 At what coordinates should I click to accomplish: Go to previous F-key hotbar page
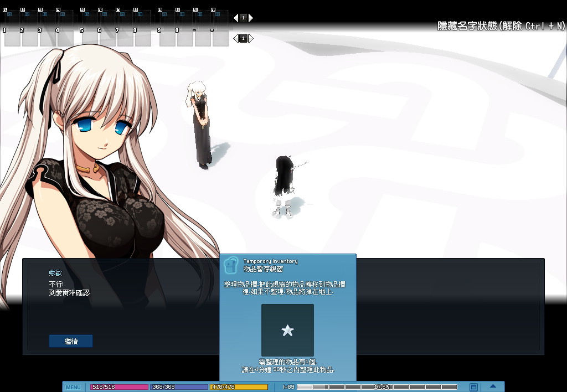pos(236,18)
